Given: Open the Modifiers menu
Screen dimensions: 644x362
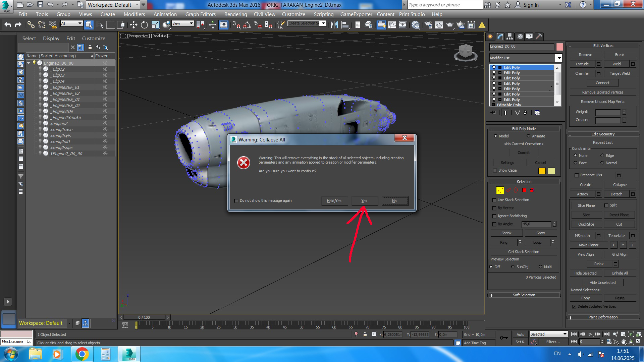Looking at the screenshot, I should 134,14.
